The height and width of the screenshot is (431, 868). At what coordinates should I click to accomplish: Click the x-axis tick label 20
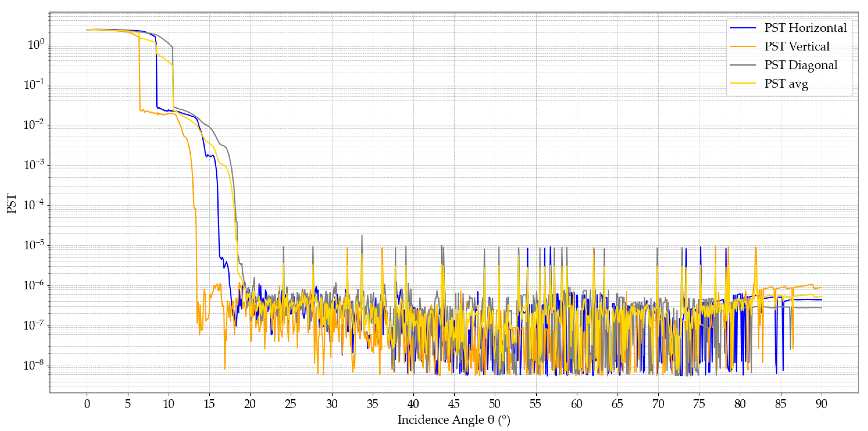point(250,403)
